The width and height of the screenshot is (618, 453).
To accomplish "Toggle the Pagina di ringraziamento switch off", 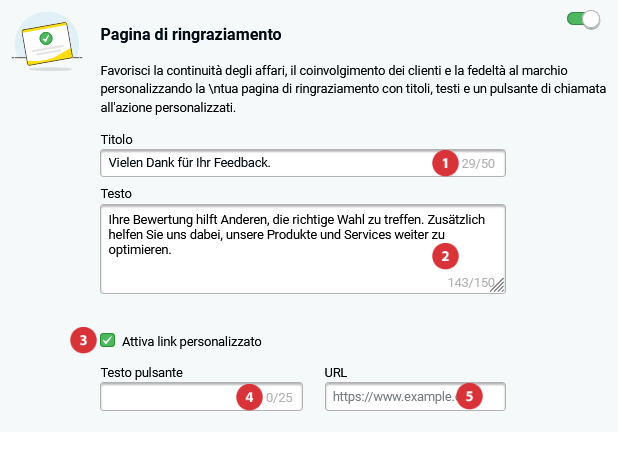I will [584, 19].
